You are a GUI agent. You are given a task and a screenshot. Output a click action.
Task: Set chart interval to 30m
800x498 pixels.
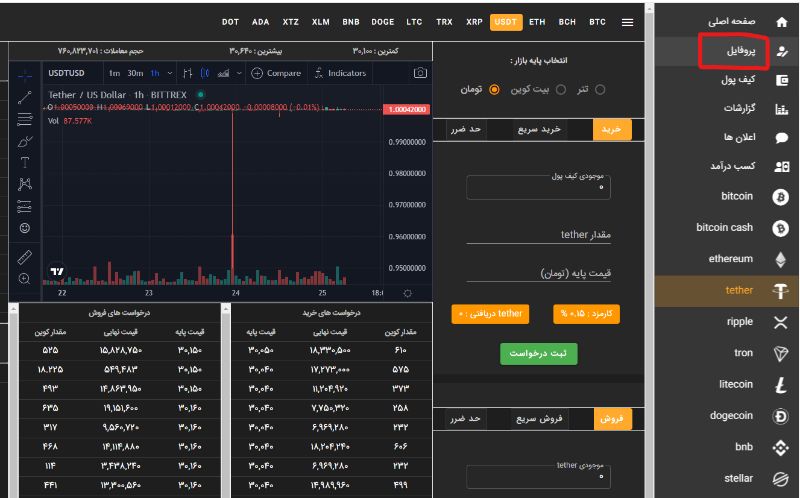pos(135,73)
